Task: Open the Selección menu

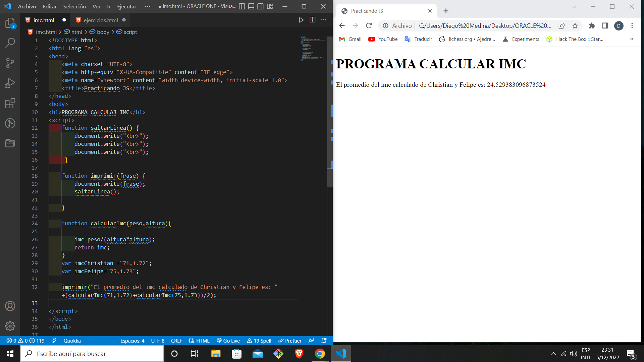Action: click(74, 6)
